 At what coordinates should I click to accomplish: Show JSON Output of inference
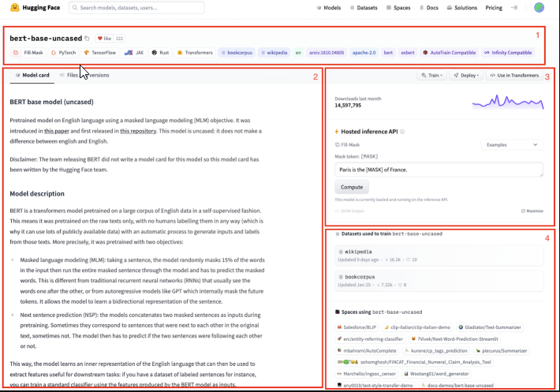[x=353, y=211]
